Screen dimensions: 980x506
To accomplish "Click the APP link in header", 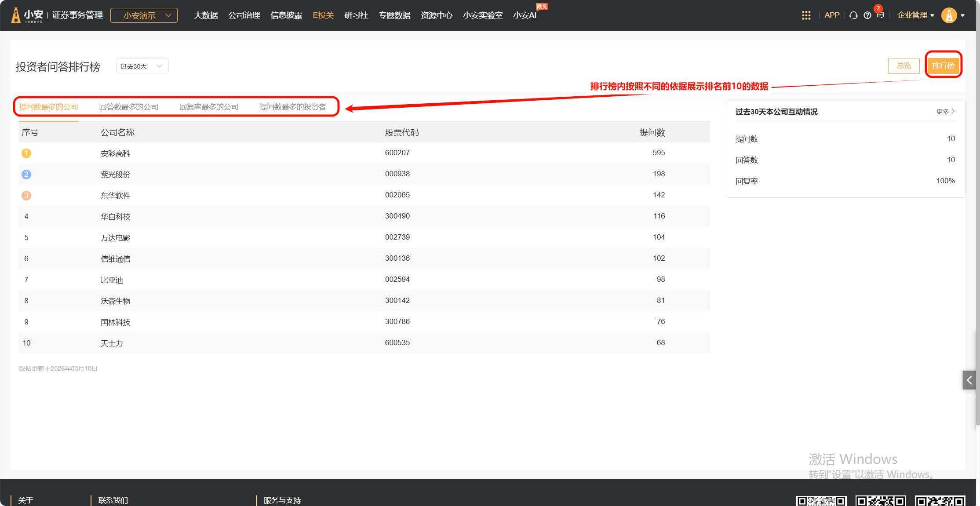I will 832,15.
